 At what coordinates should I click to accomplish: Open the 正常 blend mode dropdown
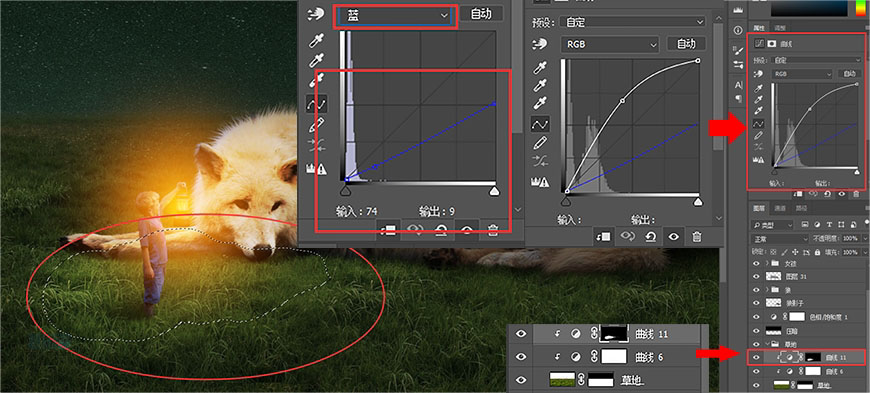[780, 239]
